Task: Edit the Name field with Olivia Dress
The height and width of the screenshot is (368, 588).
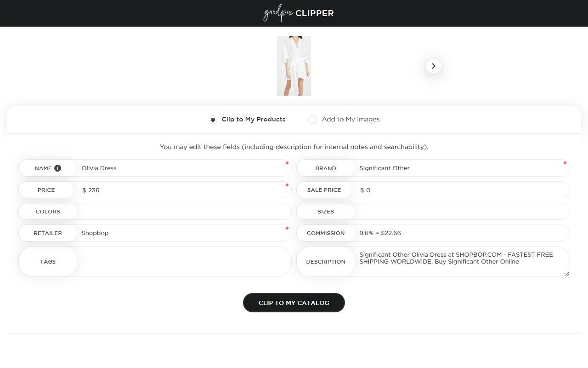Action: (x=181, y=168)
